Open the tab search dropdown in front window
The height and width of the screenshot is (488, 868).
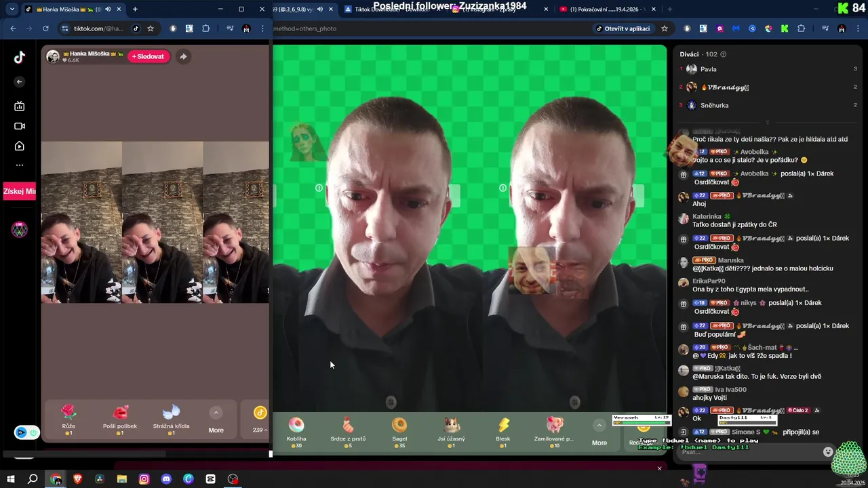12,9
